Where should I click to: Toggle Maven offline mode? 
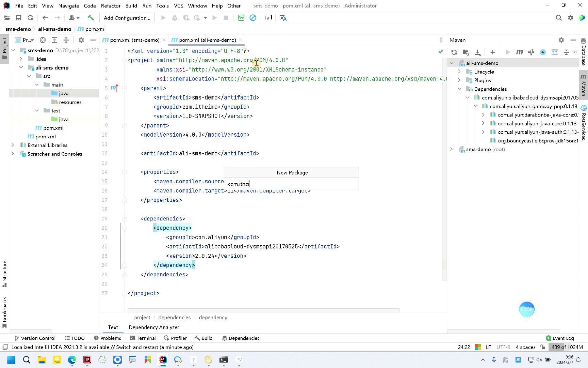(531, 52)
